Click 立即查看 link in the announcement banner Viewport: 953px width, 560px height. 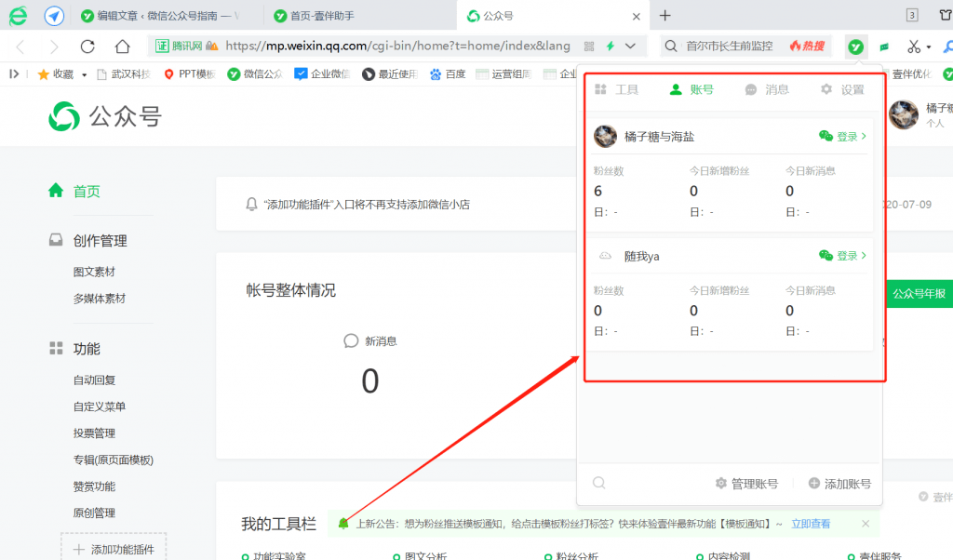pos(811,525)
